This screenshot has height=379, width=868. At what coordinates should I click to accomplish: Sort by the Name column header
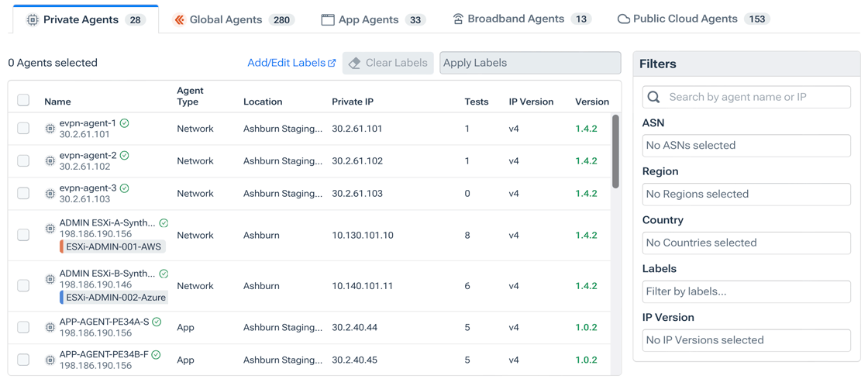[57, 102]
